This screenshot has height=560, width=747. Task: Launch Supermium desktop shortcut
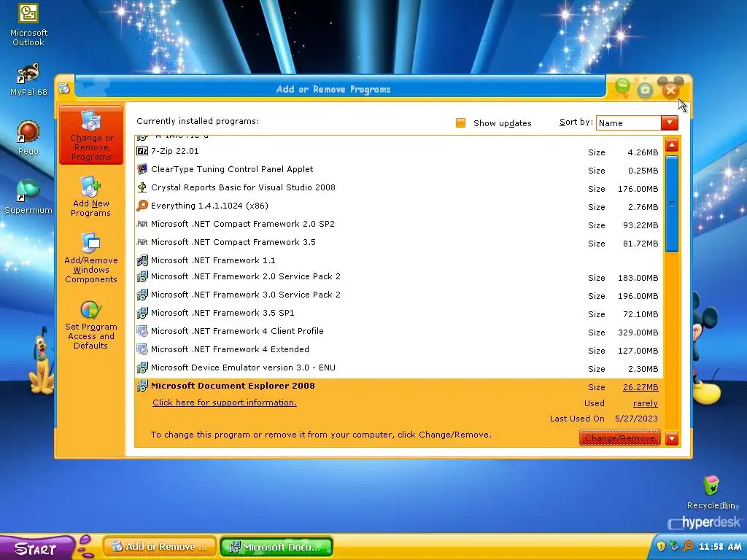tap(28, 197)
